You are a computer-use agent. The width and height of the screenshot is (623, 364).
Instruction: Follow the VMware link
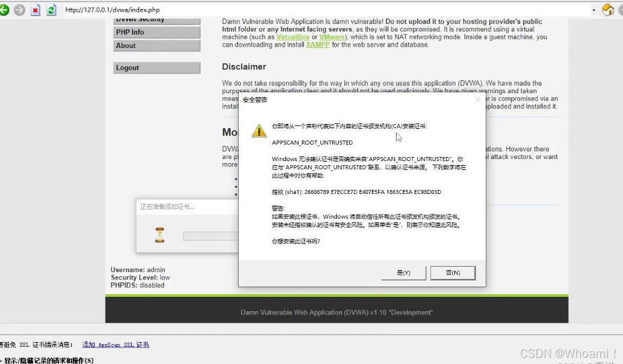(332, 37)
